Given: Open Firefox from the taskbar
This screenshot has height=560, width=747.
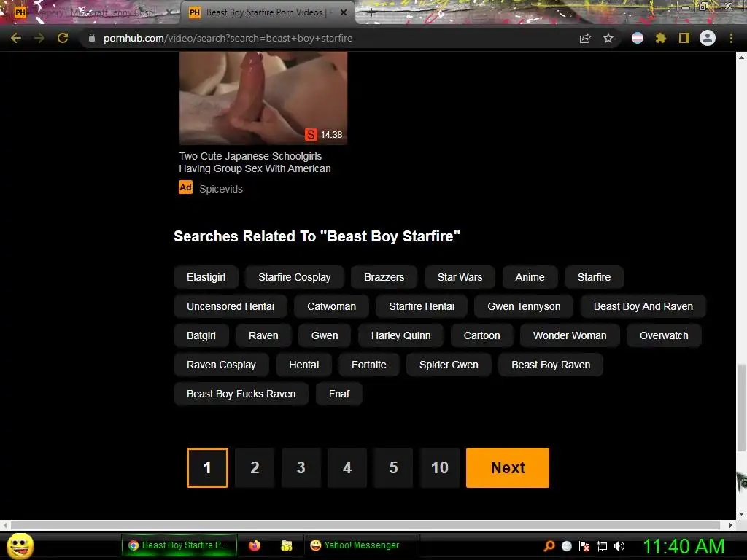Looking at the screenshot, I should click(255, 545).
